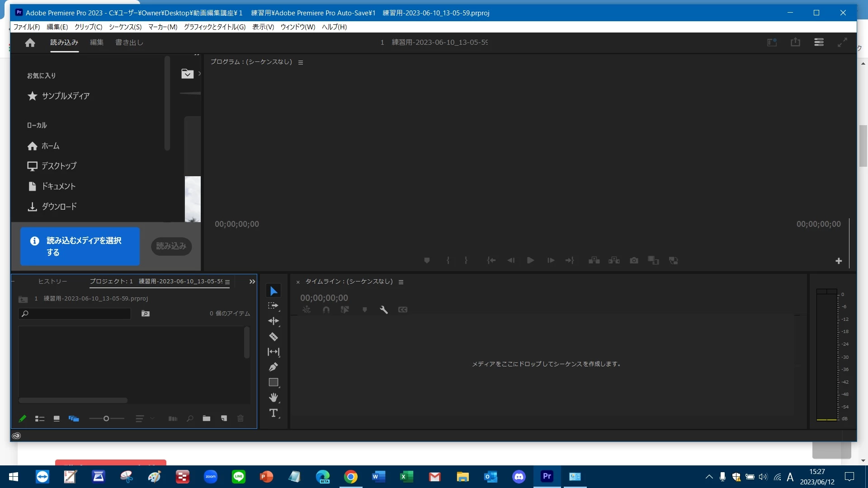
Task: Click the Export Frame camera icon
Action: [634, 260]
